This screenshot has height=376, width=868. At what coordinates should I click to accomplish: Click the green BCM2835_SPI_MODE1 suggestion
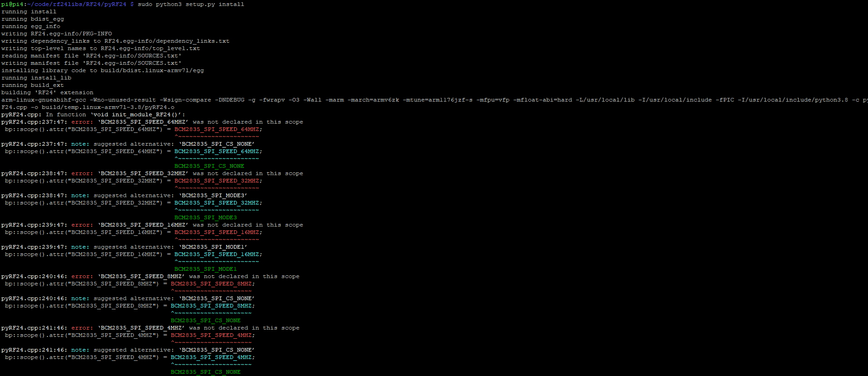(206, 269)
